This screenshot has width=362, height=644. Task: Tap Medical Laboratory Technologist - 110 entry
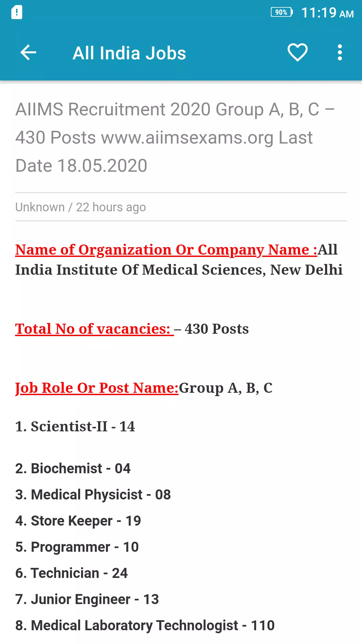pos(145,626)
